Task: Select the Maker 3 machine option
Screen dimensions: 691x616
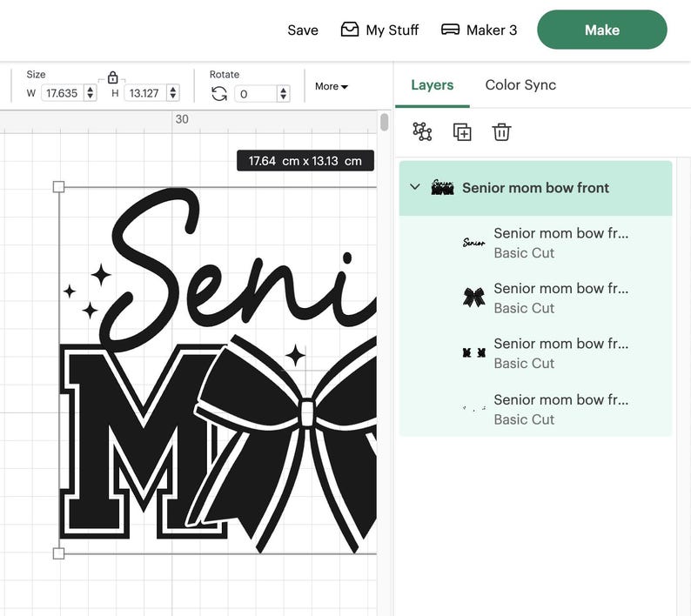Action: [479, 30]
